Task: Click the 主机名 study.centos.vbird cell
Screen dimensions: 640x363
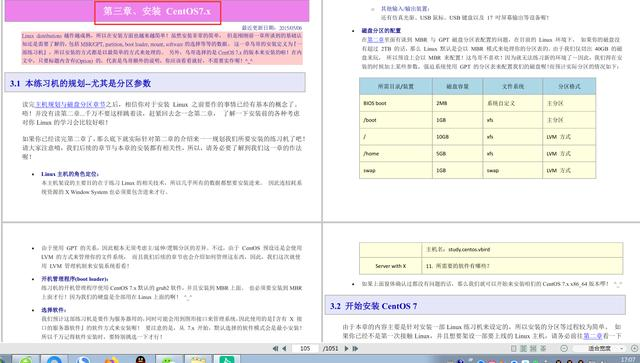Action: (522, 249)
